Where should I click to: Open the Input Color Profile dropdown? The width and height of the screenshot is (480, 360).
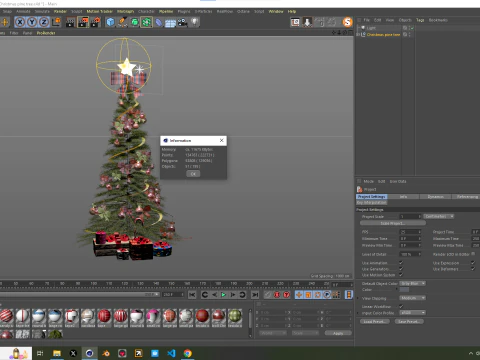point(413,313)
